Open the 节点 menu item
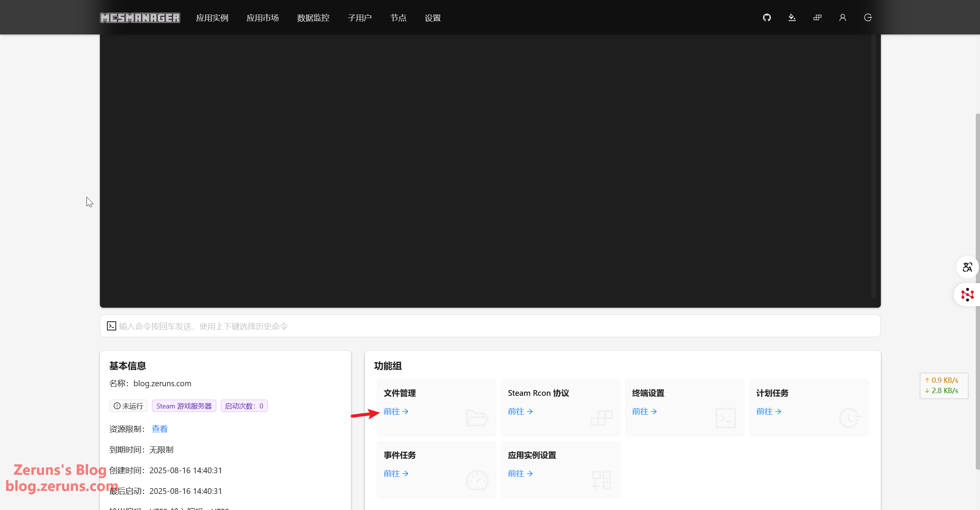The height and width of the screenshot is (510, 980). [x=398, y=18]
